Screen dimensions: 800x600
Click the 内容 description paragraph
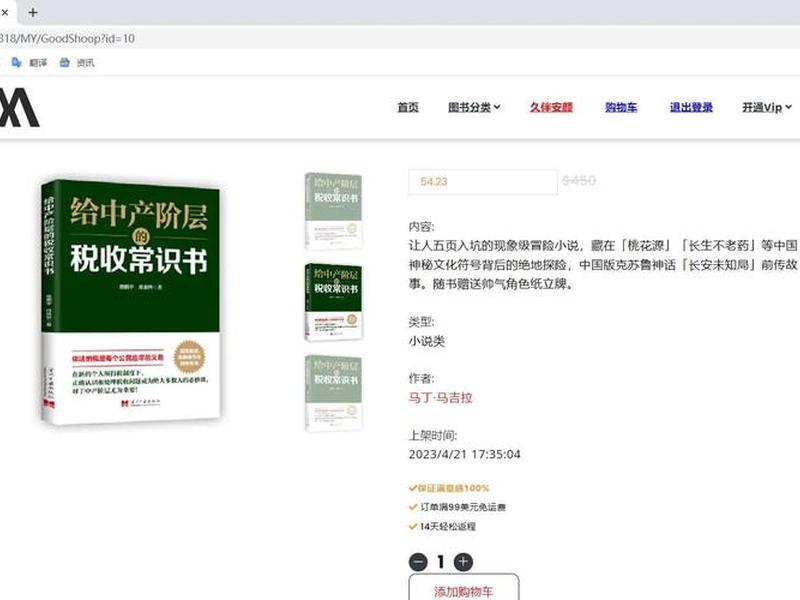603,265
